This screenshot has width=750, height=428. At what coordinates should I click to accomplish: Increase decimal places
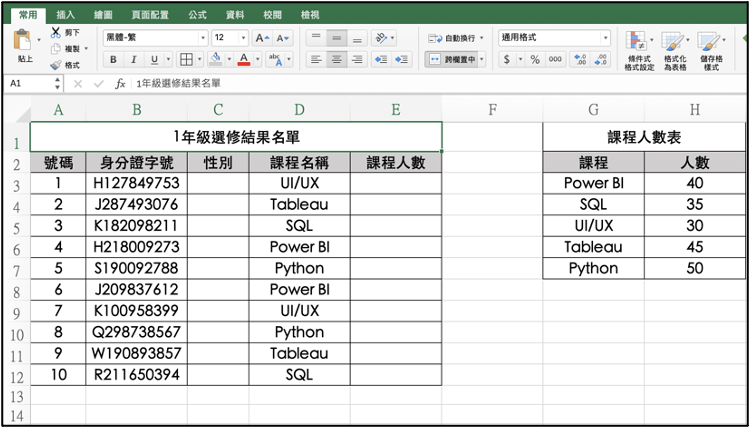coord(580,60)
